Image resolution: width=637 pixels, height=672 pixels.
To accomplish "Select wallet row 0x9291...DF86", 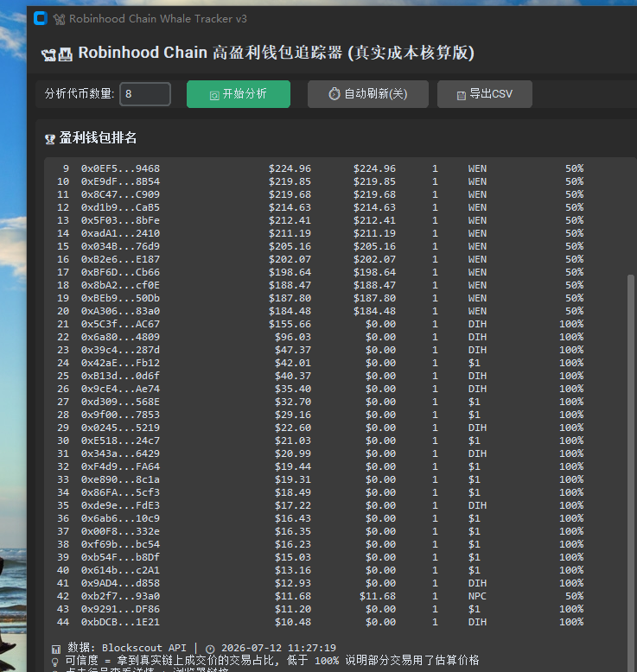I will (320, 609).
